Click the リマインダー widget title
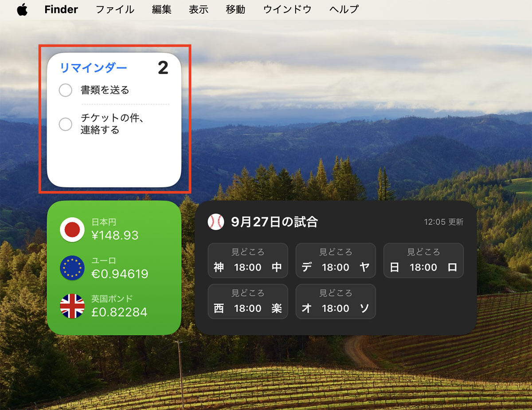Viewport: 532px width, 410px height. click(94, 67)
